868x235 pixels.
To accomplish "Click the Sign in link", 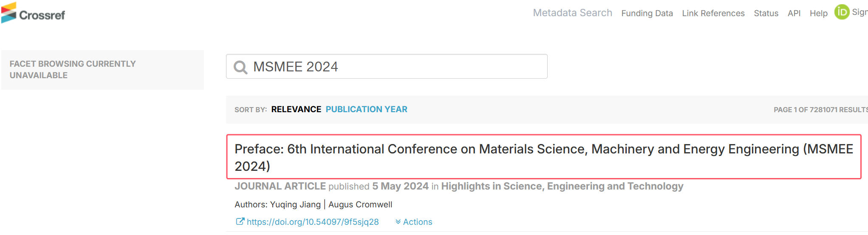I will [x=860, y=12].
